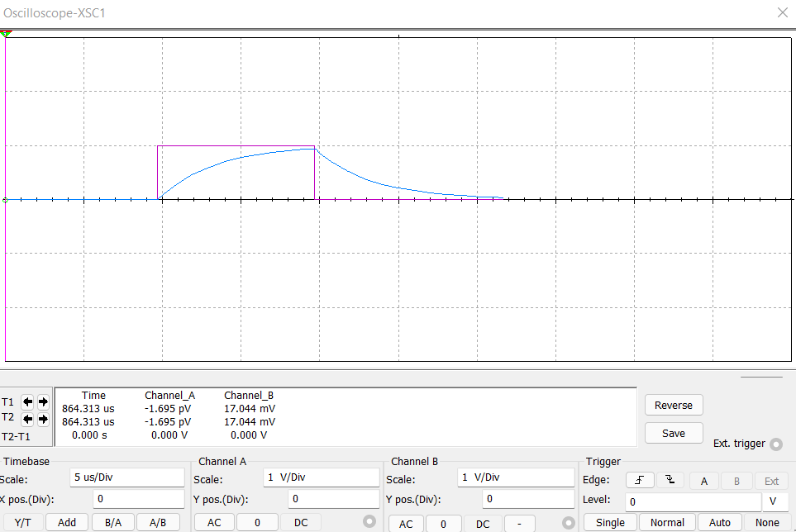This screenshot has height=532, width=796.
Task: Click the Channel_B column header
Action: tap(249, 396)
